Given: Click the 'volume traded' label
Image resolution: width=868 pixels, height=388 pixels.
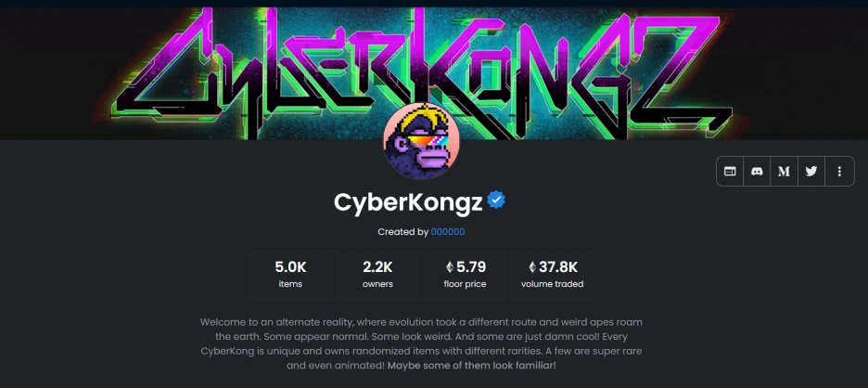Looking at the screenshot, I should [x=552, y=284].
